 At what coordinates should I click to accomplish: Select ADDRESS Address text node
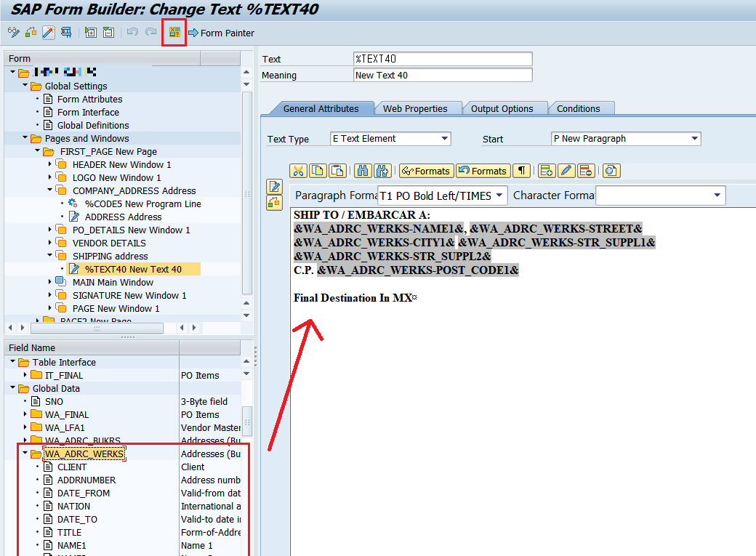(x=123, y=217)
